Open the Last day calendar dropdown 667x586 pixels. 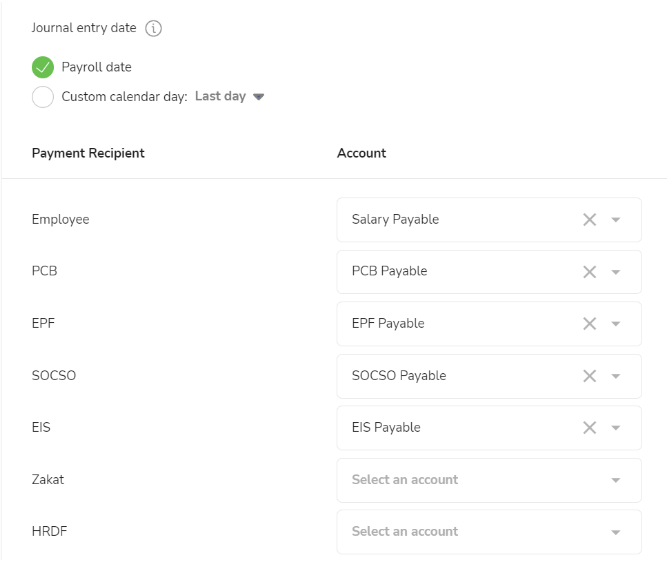click(x=258, y=97)
